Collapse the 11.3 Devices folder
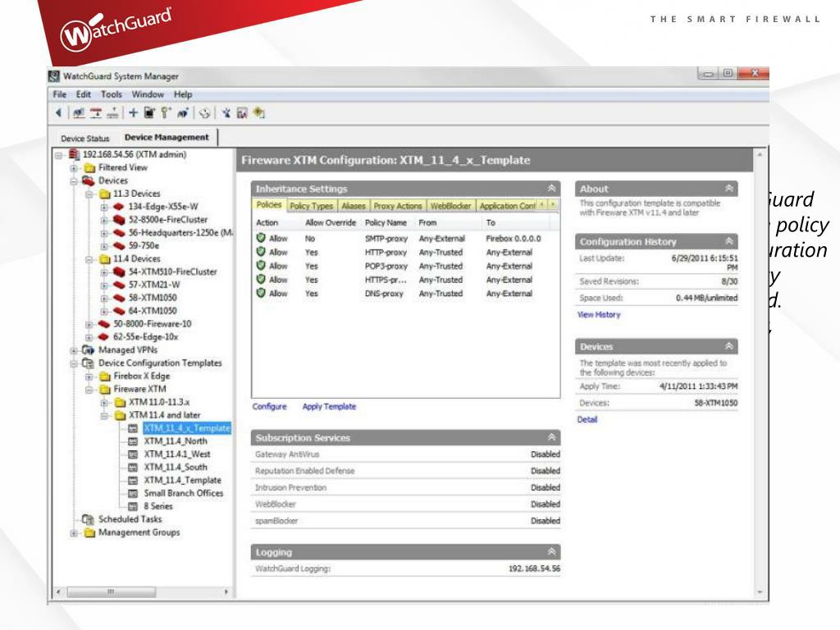840x630 pixels. [89, 194]
